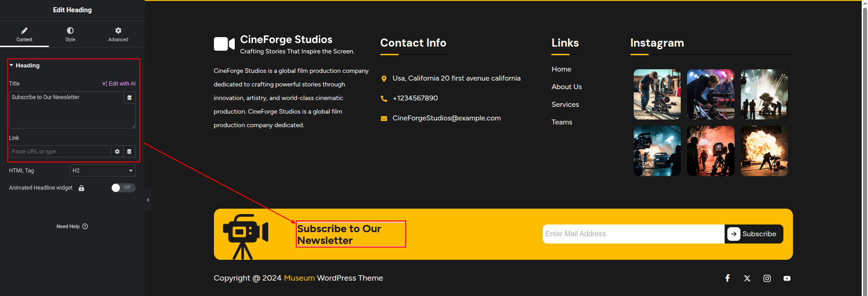Open the YouTube social icon
The image size is (868, 296).
[787, 278]
